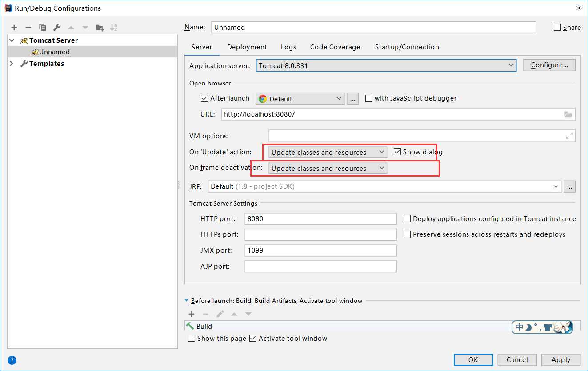Enable Deploy applications configured in Tomcat instance

(x=407, y=218)
